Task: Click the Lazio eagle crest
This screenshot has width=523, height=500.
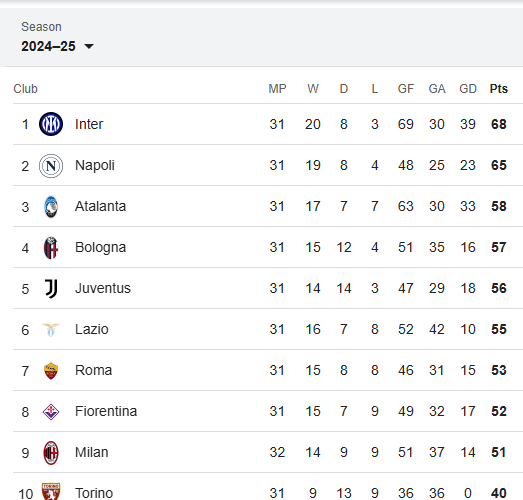Action: point(51,330)
